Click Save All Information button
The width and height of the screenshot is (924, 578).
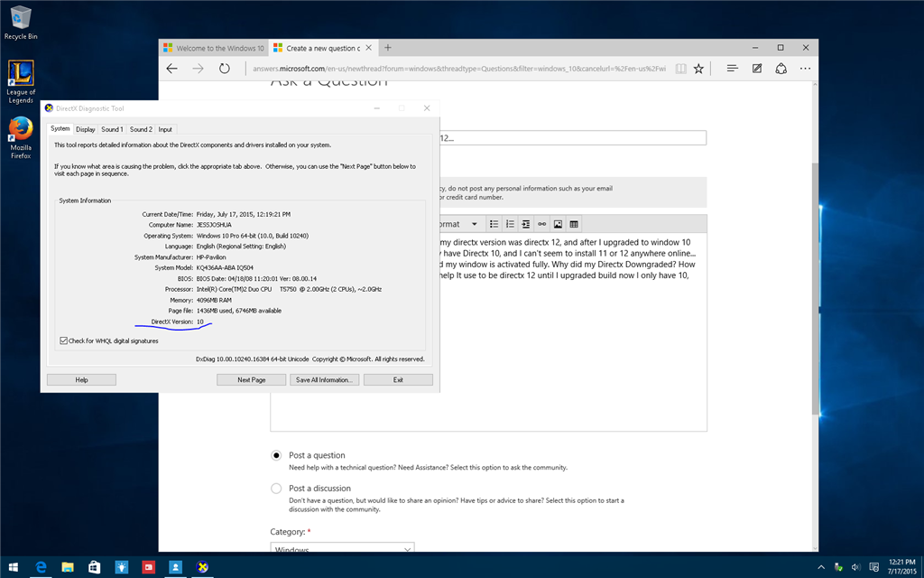(325, 380)
